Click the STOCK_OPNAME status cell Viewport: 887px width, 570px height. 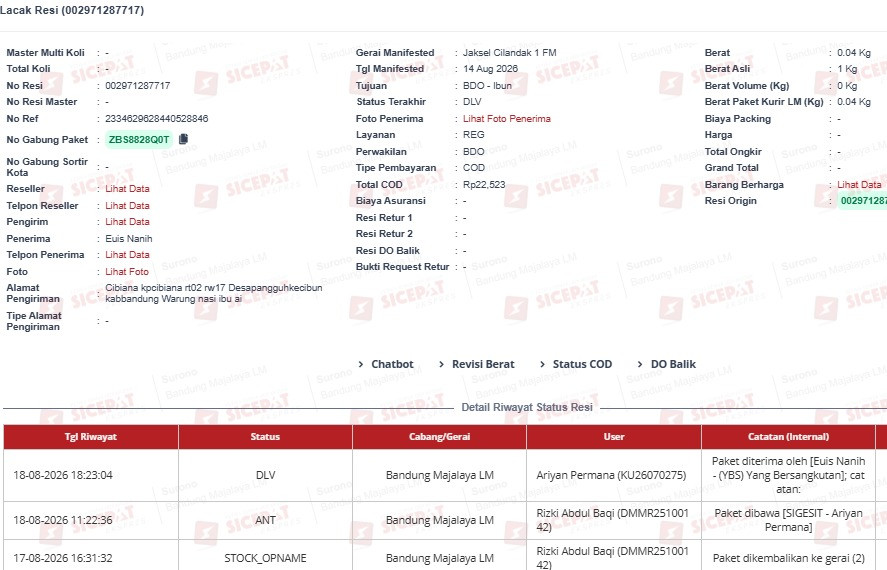point(265,558)
